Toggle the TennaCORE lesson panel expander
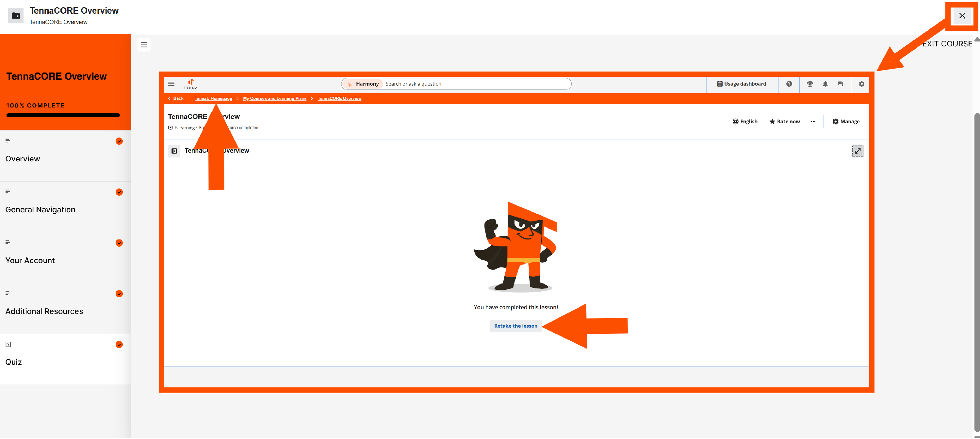This screenshot has width=980, height=439. 174,151
